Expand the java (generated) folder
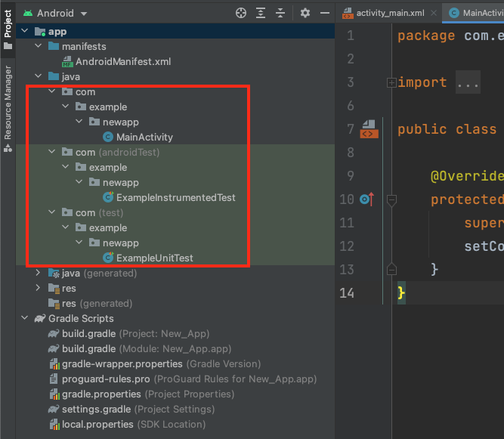The width and height of the screenshot is (504, 439). coord(39,273)
